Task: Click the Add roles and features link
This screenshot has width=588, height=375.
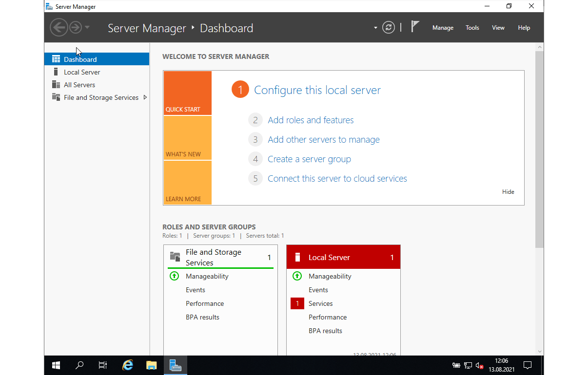Action: pos(311,120)
